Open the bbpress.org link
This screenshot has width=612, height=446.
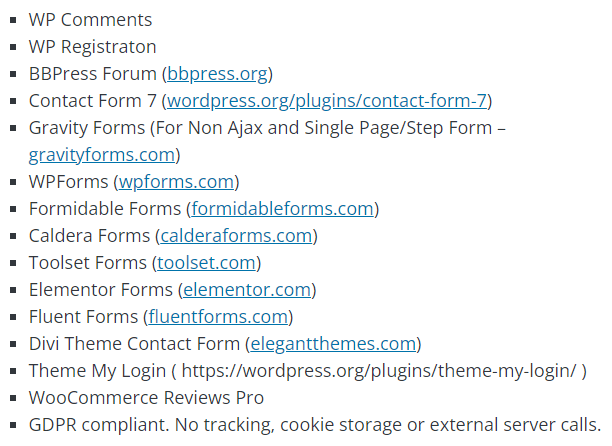218,74
